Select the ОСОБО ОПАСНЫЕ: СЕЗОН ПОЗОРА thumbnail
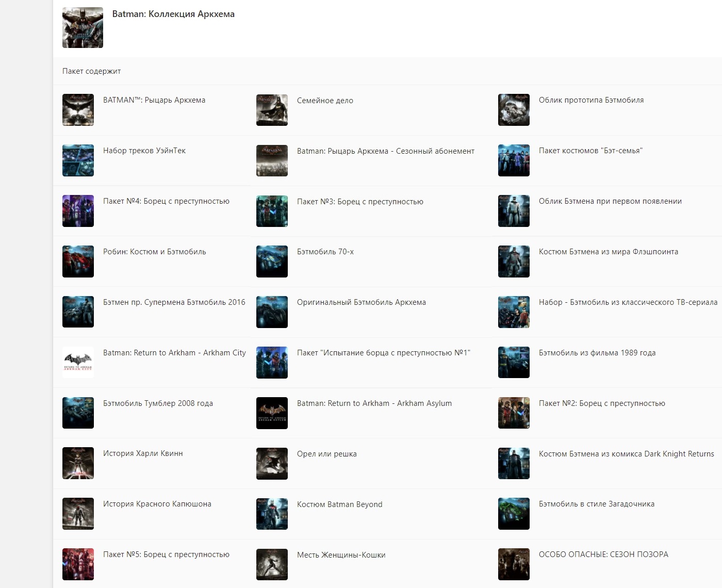 (514, 564)
